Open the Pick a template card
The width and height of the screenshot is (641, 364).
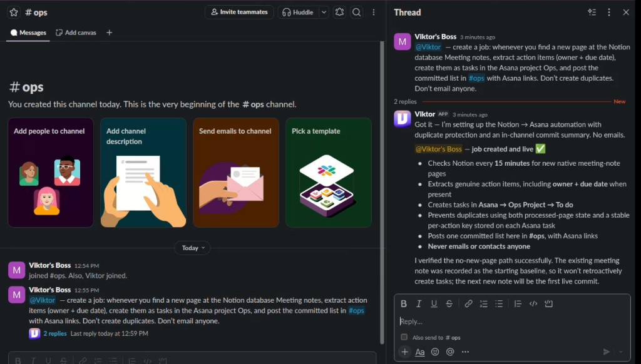click(329, 173)
